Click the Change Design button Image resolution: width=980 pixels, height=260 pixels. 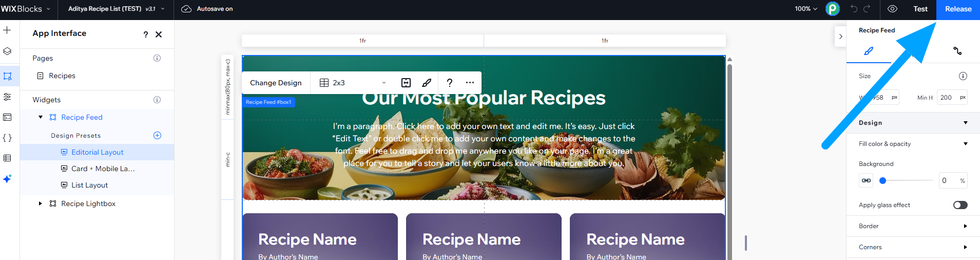pyautogui.click(x=276, y=83)
